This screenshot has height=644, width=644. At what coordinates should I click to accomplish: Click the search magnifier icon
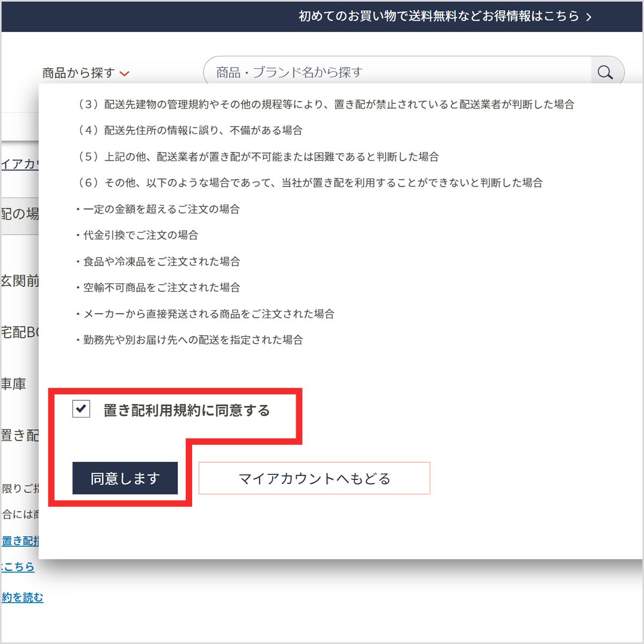point(606,71)
